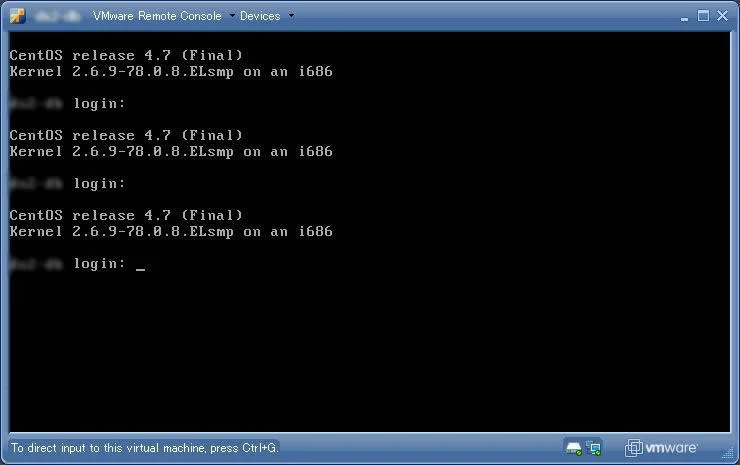The width and height of the screenshot is (740, 465).
Task: Click the hard disk status icon
Action: click(x=573, y=447)
